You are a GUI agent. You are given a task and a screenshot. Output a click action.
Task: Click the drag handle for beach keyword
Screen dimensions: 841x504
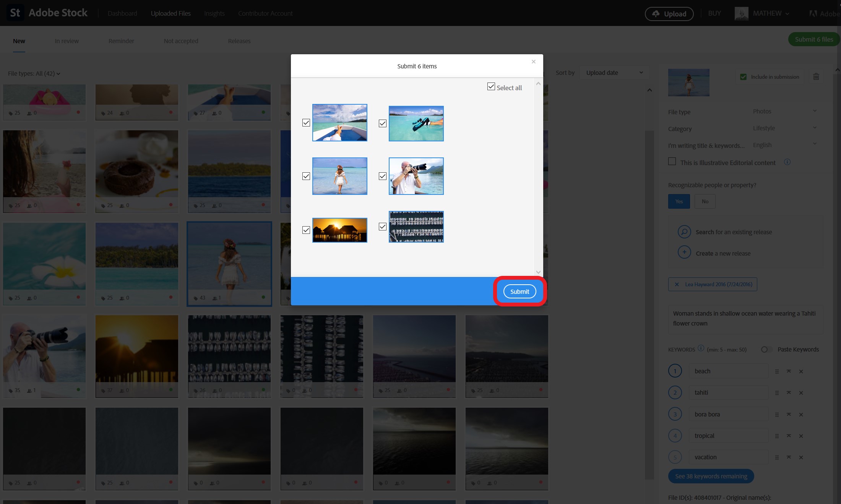777,371
